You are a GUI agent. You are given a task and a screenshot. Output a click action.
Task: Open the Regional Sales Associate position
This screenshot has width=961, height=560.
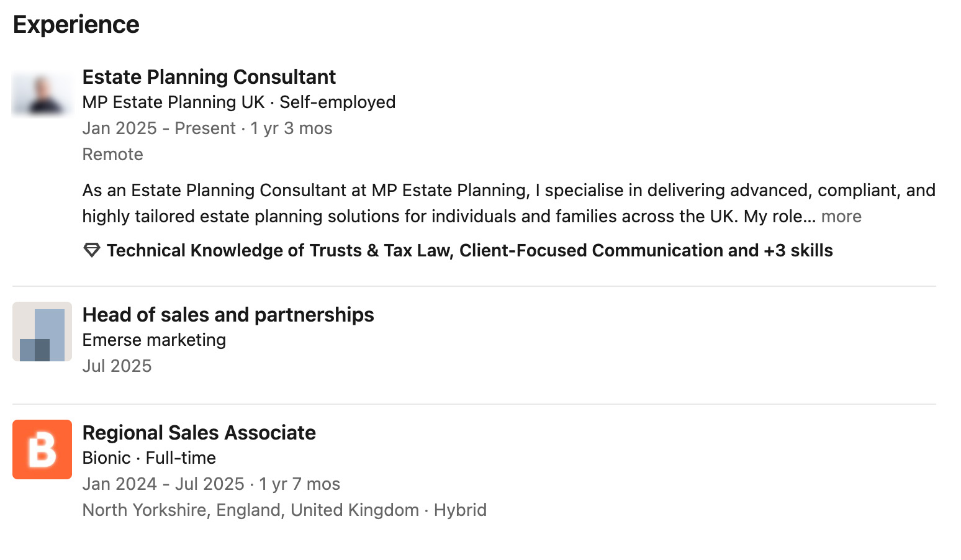point(199,432)
